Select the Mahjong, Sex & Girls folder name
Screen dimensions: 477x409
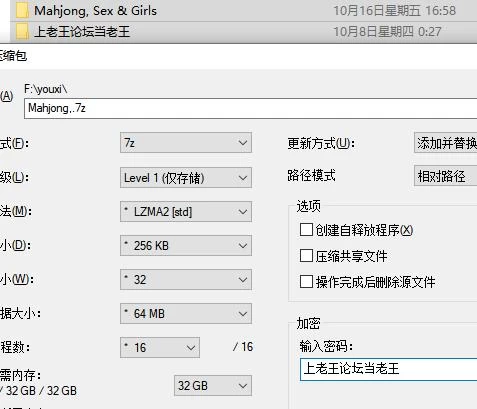click(x=95, y=11)
